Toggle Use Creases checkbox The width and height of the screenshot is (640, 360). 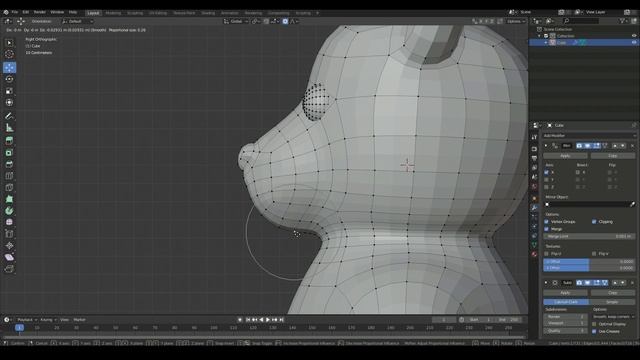click(594, 331)
